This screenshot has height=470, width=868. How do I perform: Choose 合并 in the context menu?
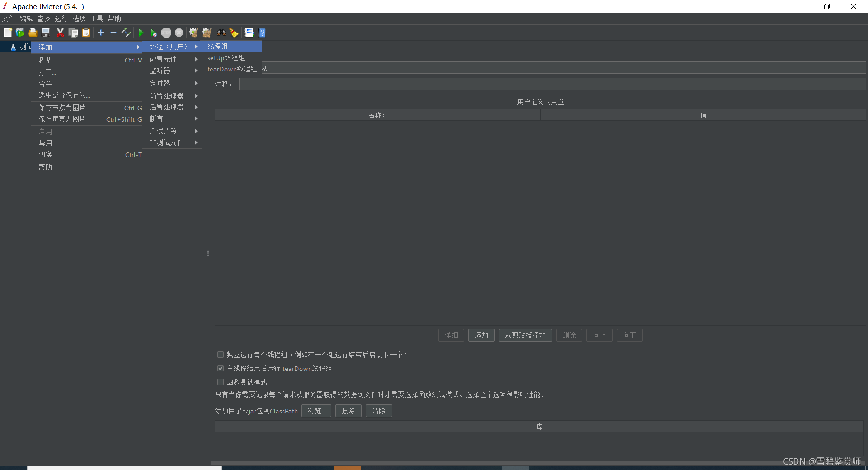87,84
